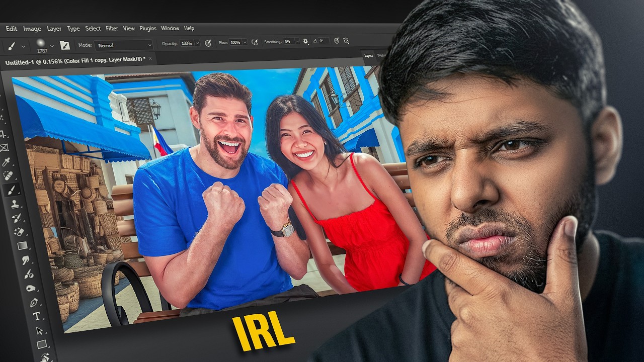The image size is (644, 362).
Task: Click the brush angle 0° field
Action: pos(324,41)
